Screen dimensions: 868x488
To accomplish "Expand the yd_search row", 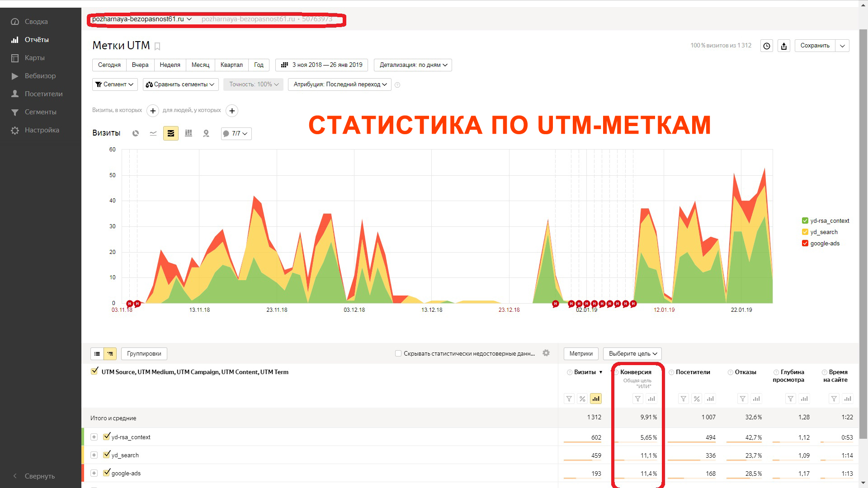I will click(x=94, y=455).
